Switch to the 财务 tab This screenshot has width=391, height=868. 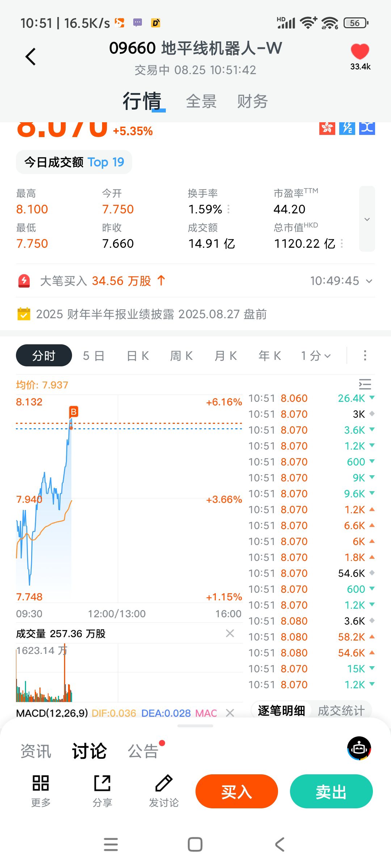[x=252, y=102]
